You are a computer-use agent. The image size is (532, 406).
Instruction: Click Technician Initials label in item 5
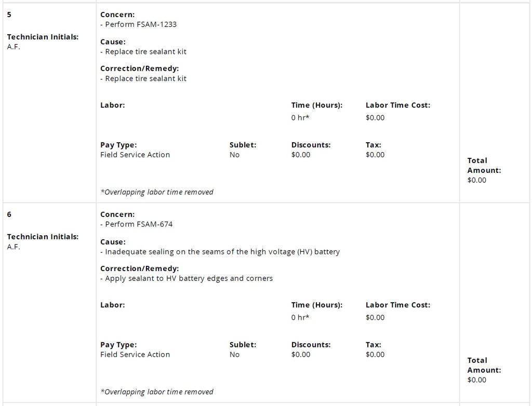tap(43, 37)
